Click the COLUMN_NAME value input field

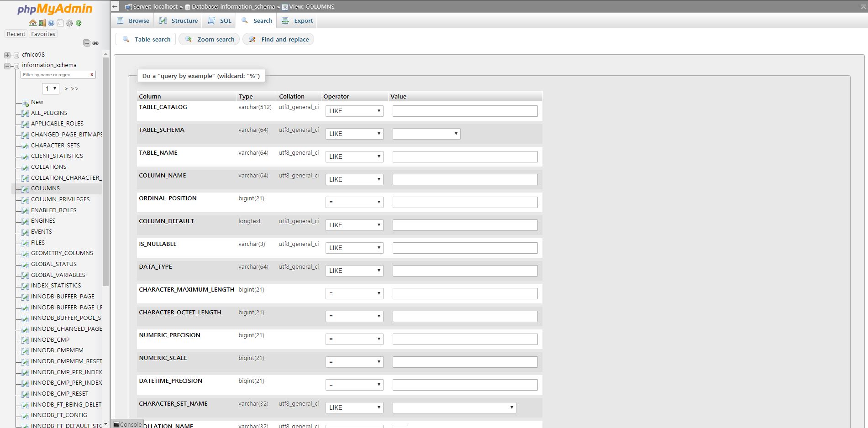coord(465,179)
